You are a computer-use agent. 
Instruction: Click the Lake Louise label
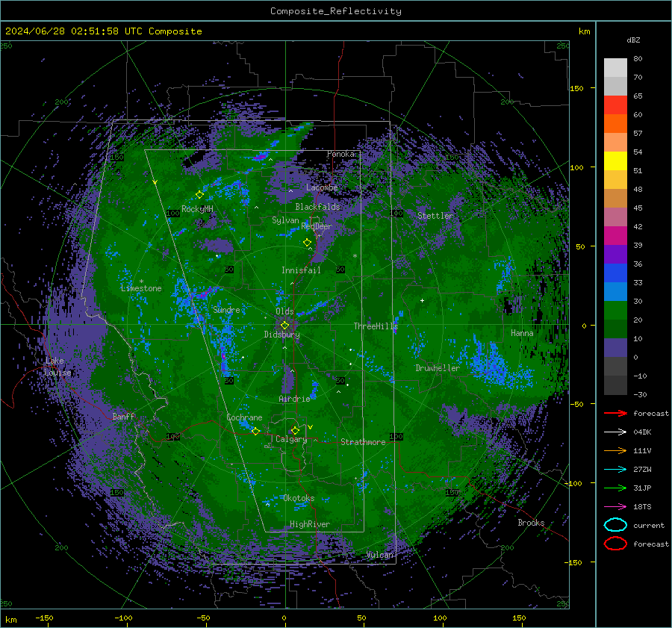(x=57, y=367)
